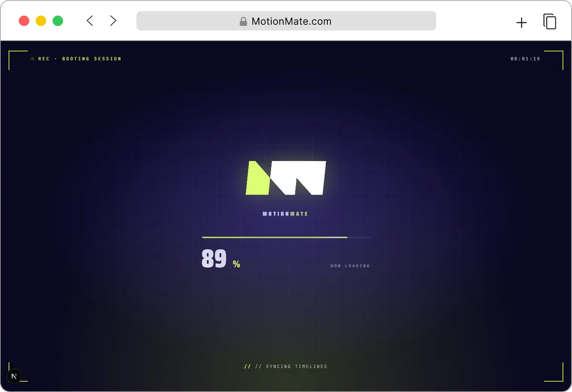Maximize the window with the green button

58,21
